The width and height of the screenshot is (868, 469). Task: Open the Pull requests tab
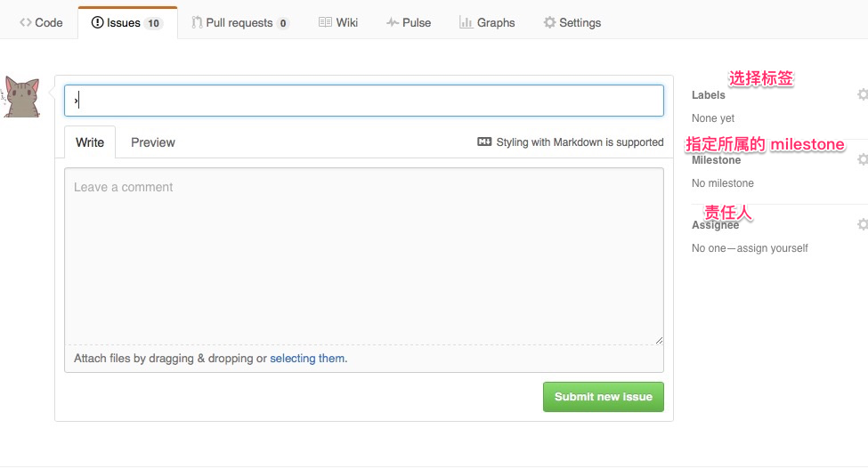(239, 22)
